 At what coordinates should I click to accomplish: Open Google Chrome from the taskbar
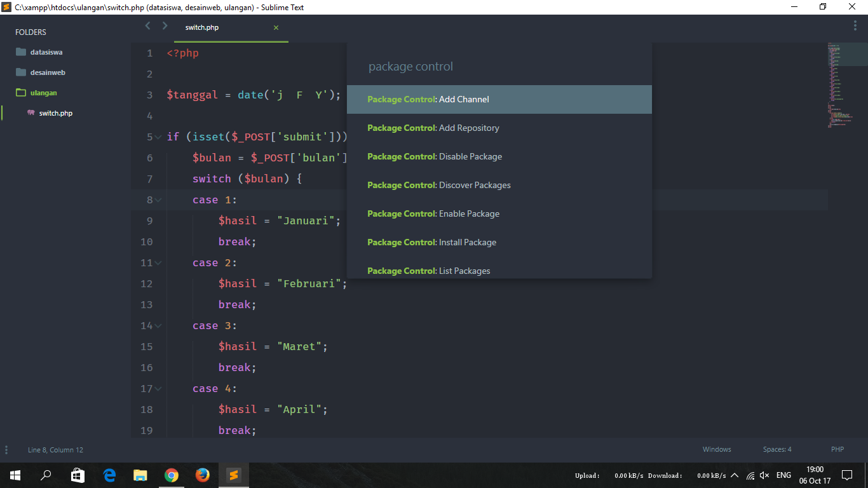tap(171, 475)
